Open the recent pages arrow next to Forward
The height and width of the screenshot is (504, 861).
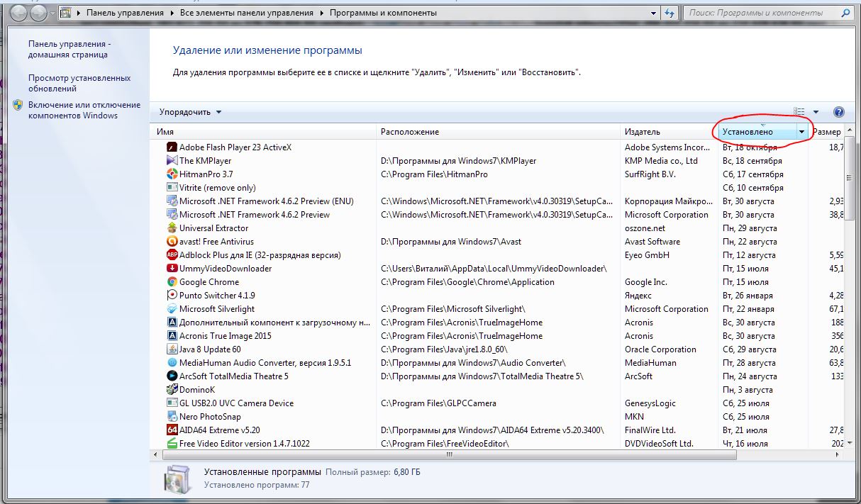click(x=52, y=13)
